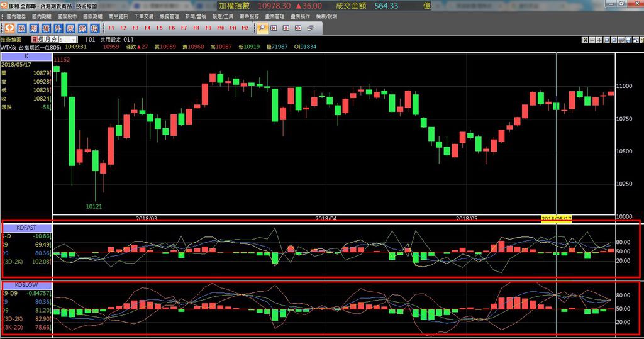Click the F10 shortcut button
This screenshot has width=644, height=339.
221,28
